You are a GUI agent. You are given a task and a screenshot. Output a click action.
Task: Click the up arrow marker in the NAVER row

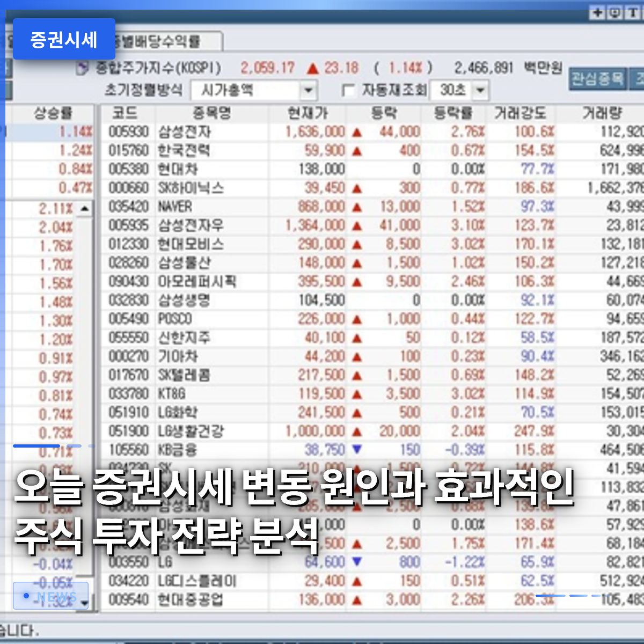pyautogui.click(x=357, y=207)
